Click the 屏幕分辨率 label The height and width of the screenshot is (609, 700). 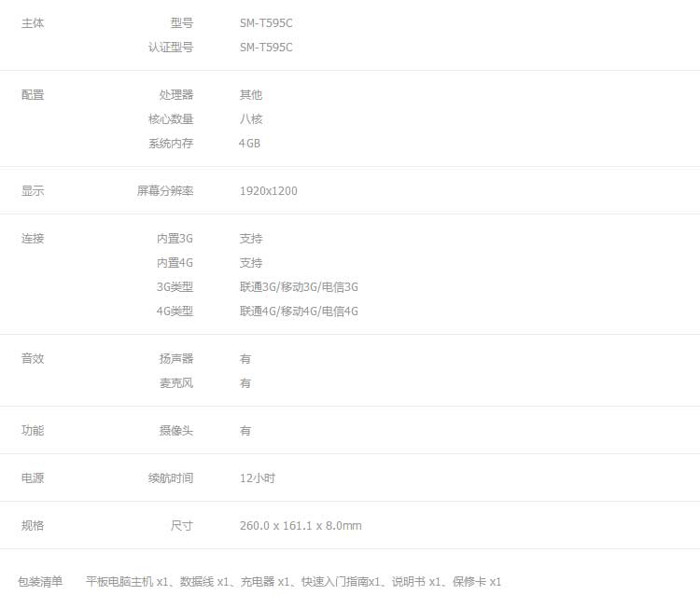(x=164, y=191)
